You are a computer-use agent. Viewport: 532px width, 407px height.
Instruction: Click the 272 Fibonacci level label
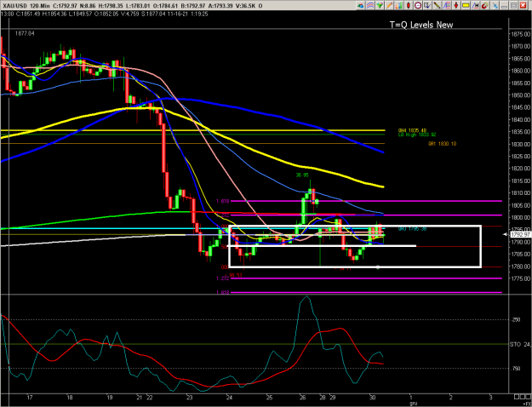pos(225,215)
